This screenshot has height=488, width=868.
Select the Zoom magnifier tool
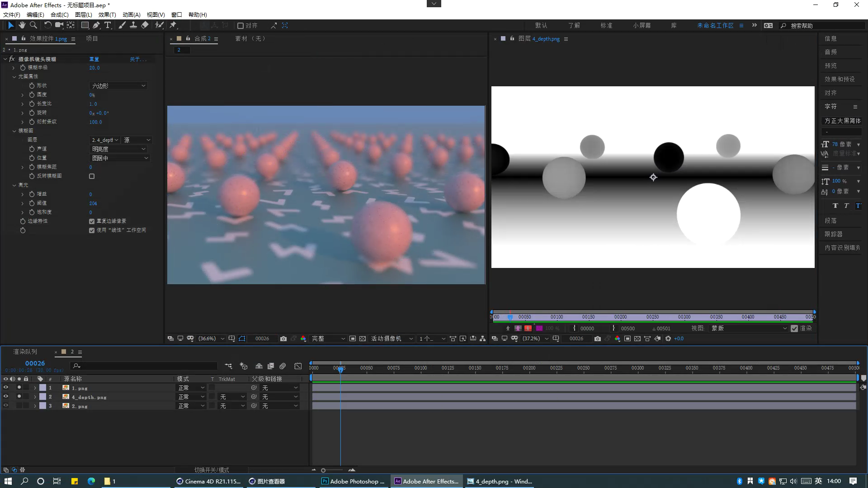point(33,25)
